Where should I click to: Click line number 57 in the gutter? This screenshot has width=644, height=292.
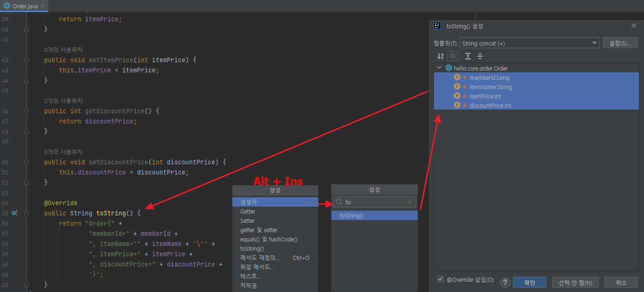[5, 234]
